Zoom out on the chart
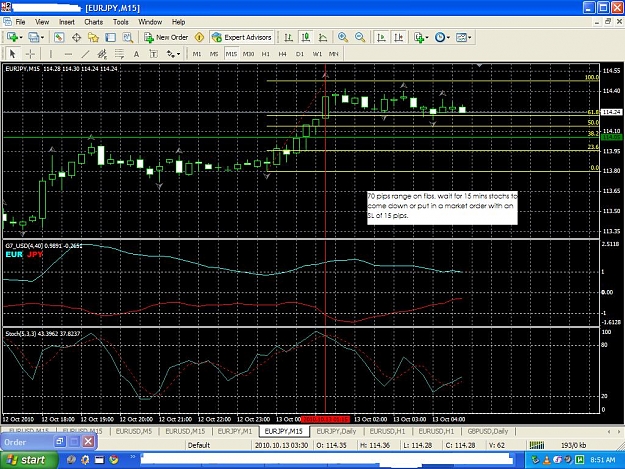The height and width of the screenshot is (469, 625). point(360,37)
